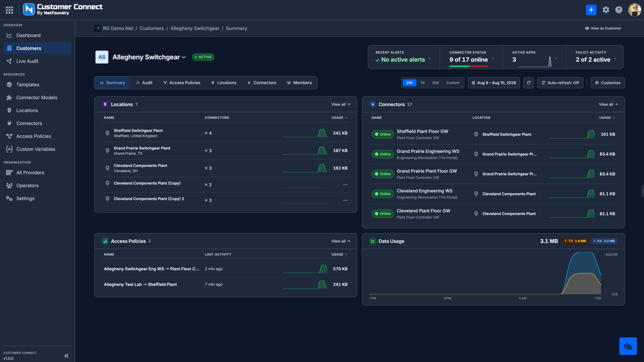Open the app launcher grid icon
Screen dimensions: 644x362
click(9, 10)
